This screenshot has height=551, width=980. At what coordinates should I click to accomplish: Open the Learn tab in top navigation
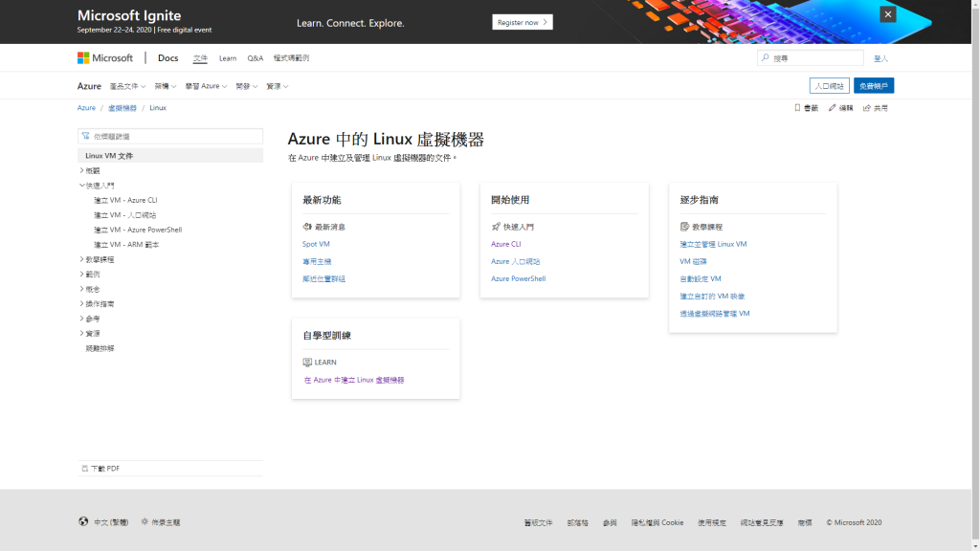tap(228, 58)
